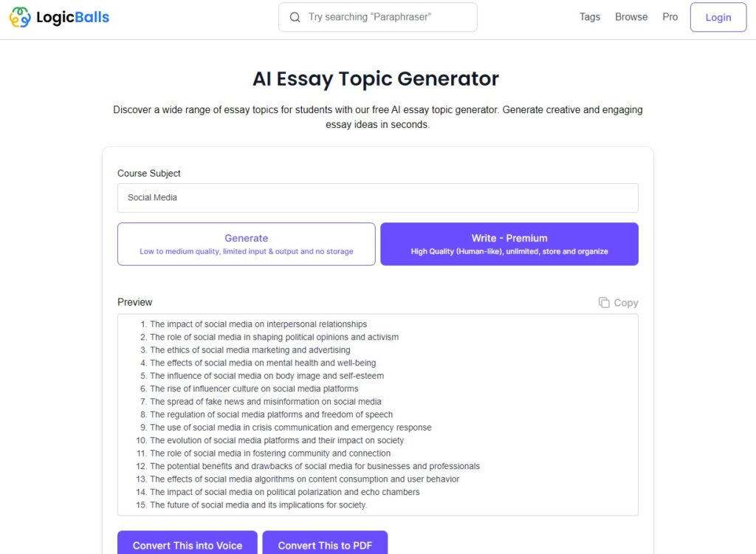Select the topic about interpersonal relationships
Screen dimensions: 756x554
258,324
